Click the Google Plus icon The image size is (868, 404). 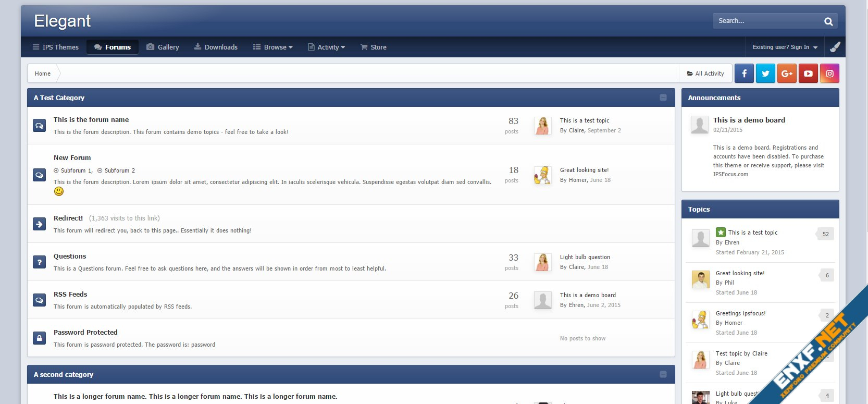click(787, 74)
